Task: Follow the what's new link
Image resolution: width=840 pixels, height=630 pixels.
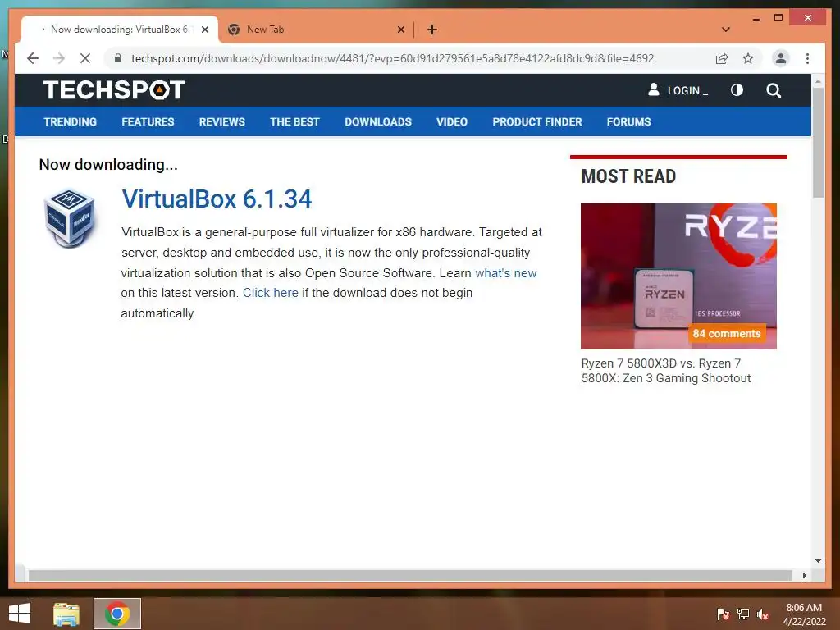Action: click(505, 272)
